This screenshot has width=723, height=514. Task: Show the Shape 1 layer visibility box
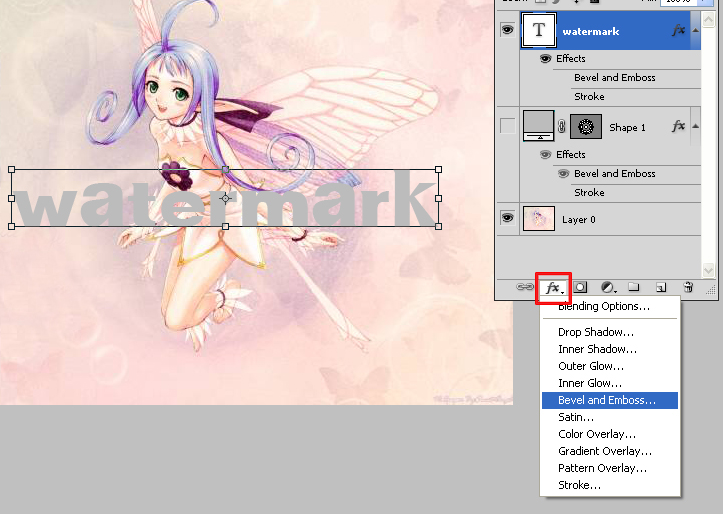(508, 127)
